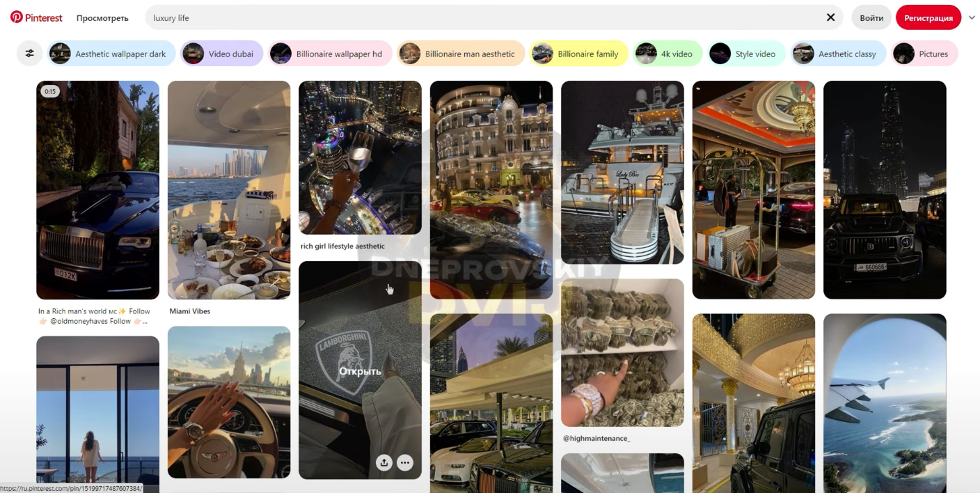Image resolution: width=980 pixels, height=493 pixels.
Task: Click the Pinterest logo icon
Action: [17, 17]
